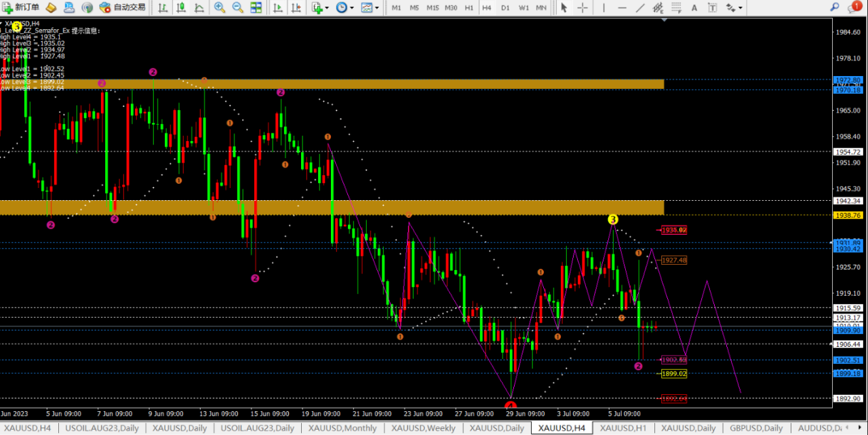
Task: Switch to the AUDUSD chart tab
Action: 818,428
